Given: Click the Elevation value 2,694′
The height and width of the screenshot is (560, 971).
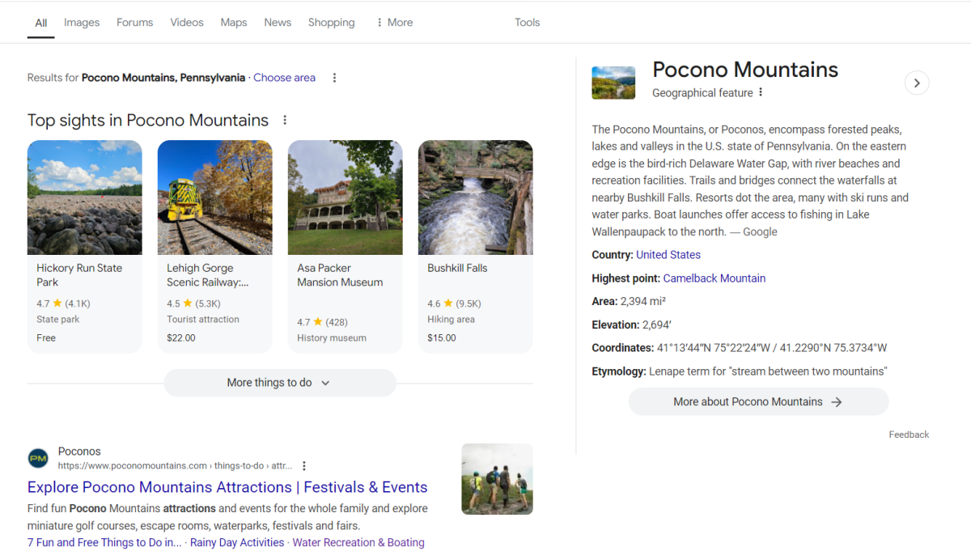Looking at the screenshot, I should click(657, 325).
